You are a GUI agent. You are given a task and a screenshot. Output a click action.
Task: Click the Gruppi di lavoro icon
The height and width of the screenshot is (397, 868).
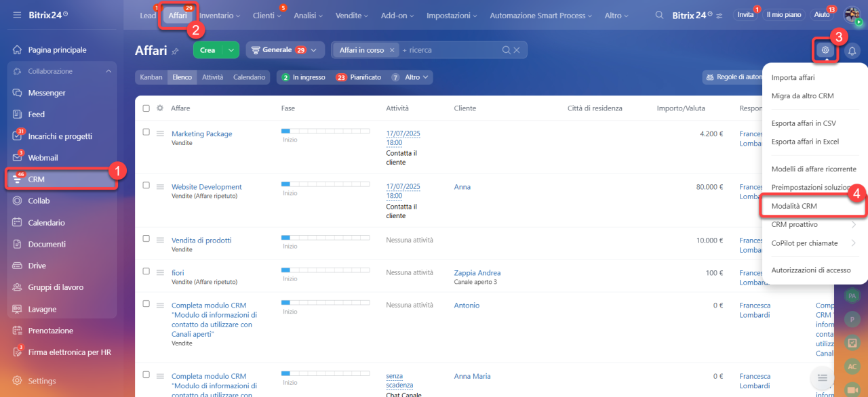(17, 288)
